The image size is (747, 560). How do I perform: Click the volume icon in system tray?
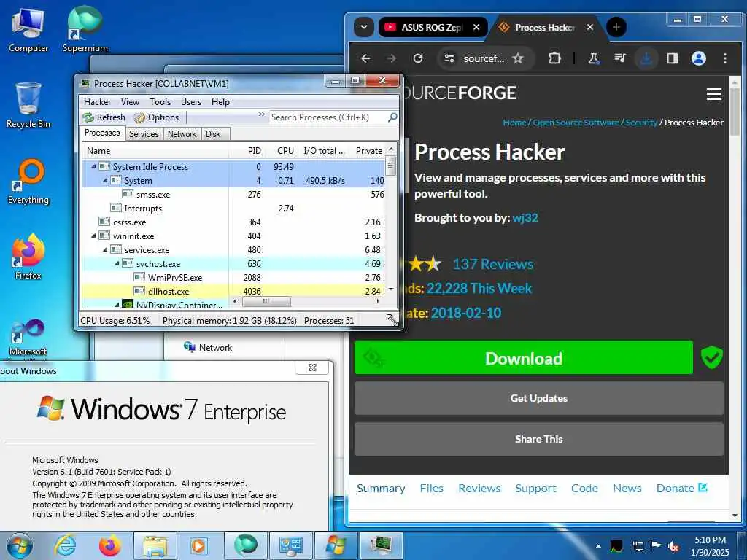tap(673, 546)
